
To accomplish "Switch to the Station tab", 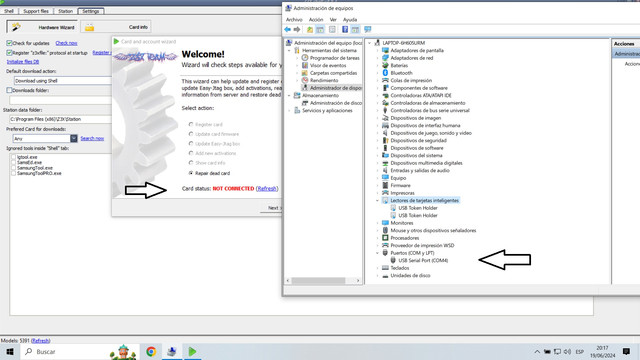I will tap(65, 11).
